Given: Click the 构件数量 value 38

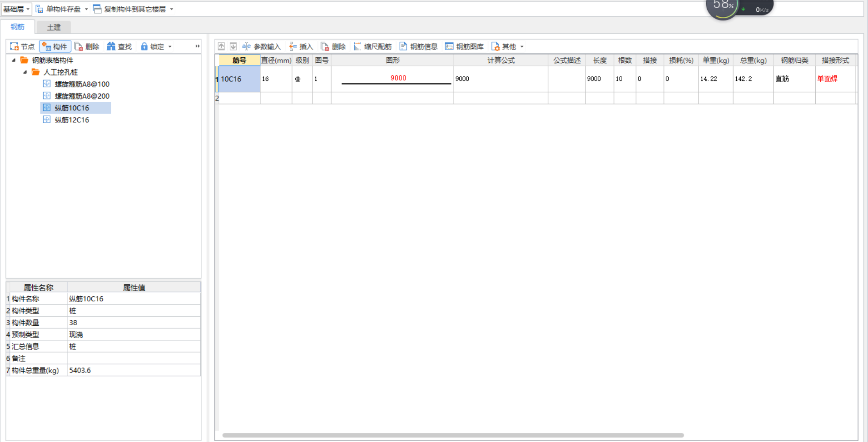Looking at the screenshot, I should pos(134,323).
